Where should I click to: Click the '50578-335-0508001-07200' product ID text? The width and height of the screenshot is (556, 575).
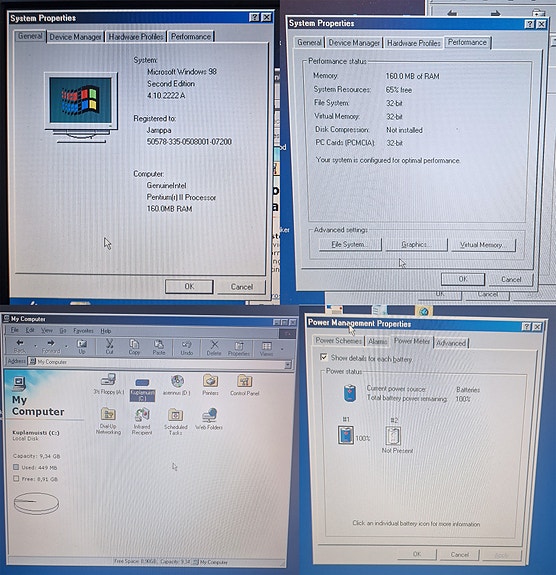[189, 142]
